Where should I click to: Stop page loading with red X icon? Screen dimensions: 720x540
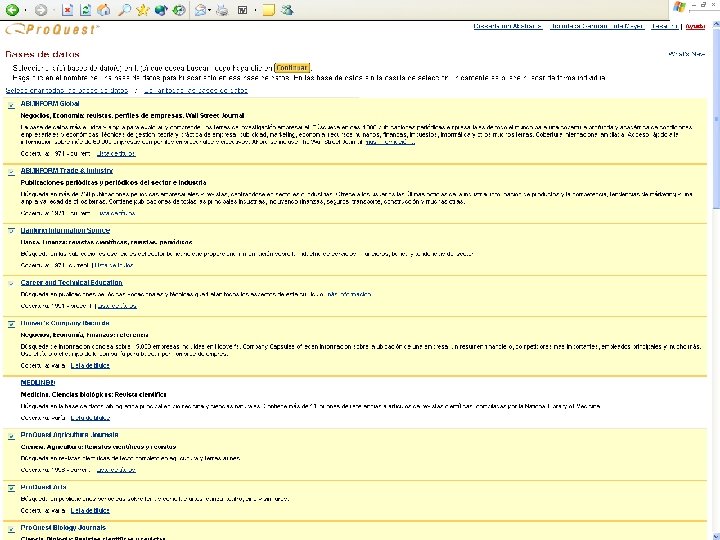tap(68, 10)
